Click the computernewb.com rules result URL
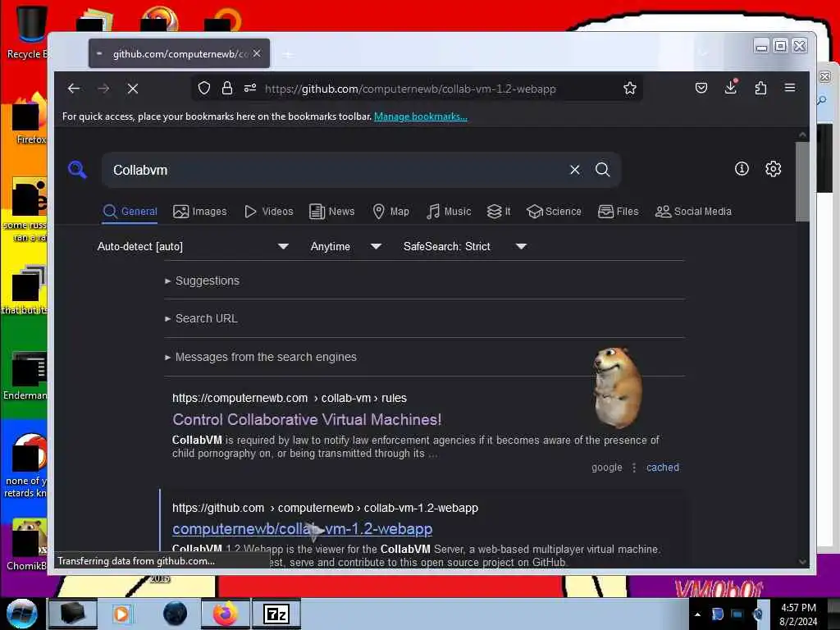 [x=290, y=398]
